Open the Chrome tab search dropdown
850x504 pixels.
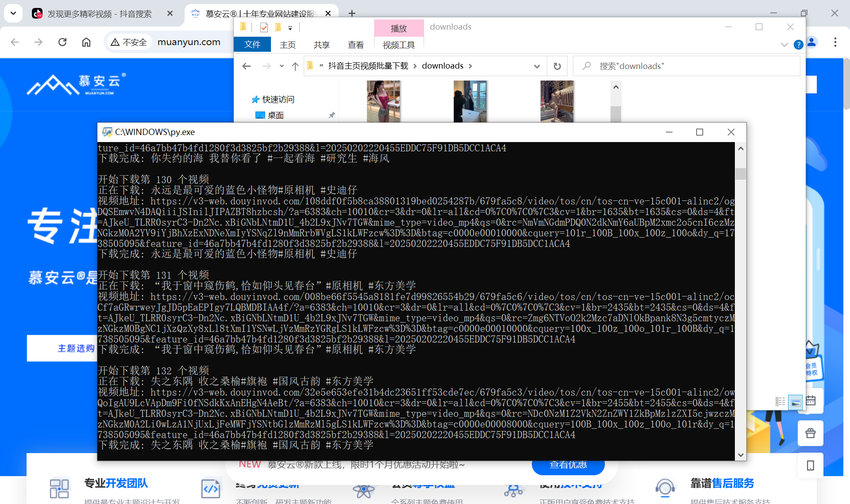point(13,13)
